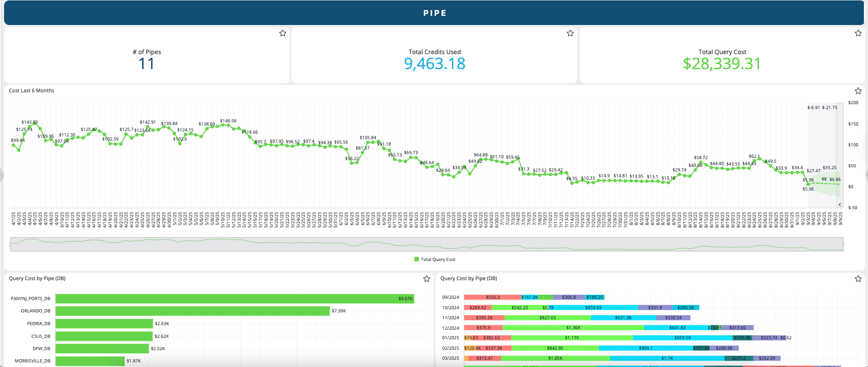Star the Total Query Cost KPI card
This screenshot has height=367, width=868.
click(858, 33)
